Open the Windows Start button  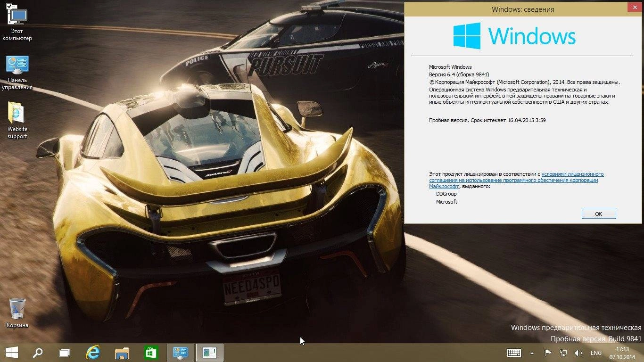point(11,353)
